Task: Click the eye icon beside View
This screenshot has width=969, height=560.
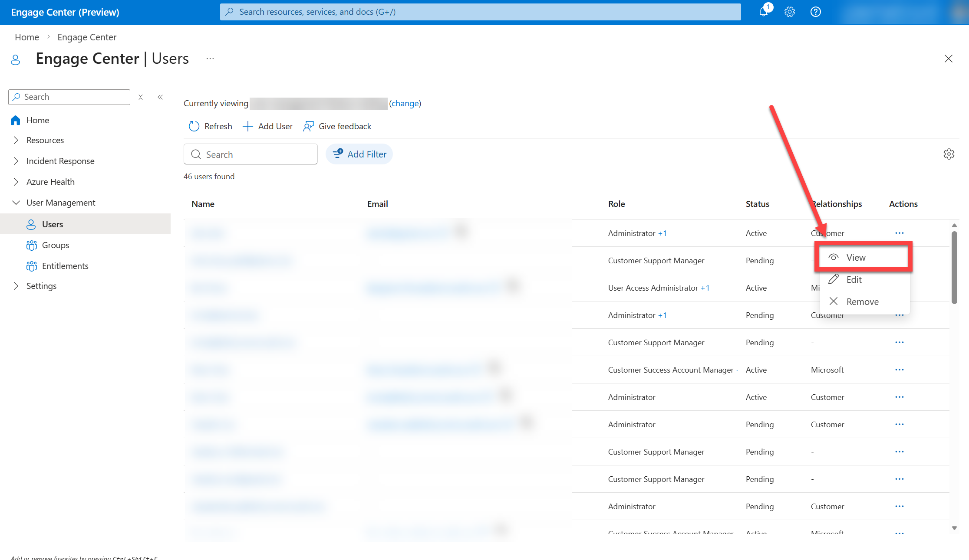Action: (x=833, y=257)
